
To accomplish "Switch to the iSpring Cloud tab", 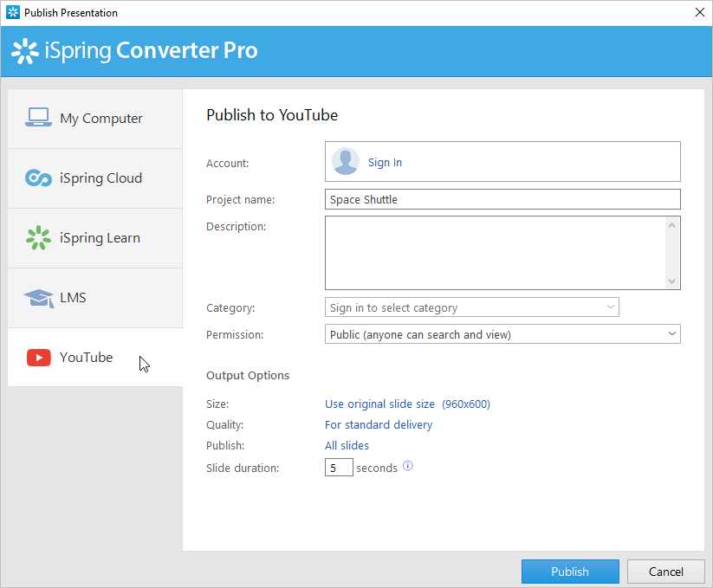I will pyautogui.click(x=95, y=178).
